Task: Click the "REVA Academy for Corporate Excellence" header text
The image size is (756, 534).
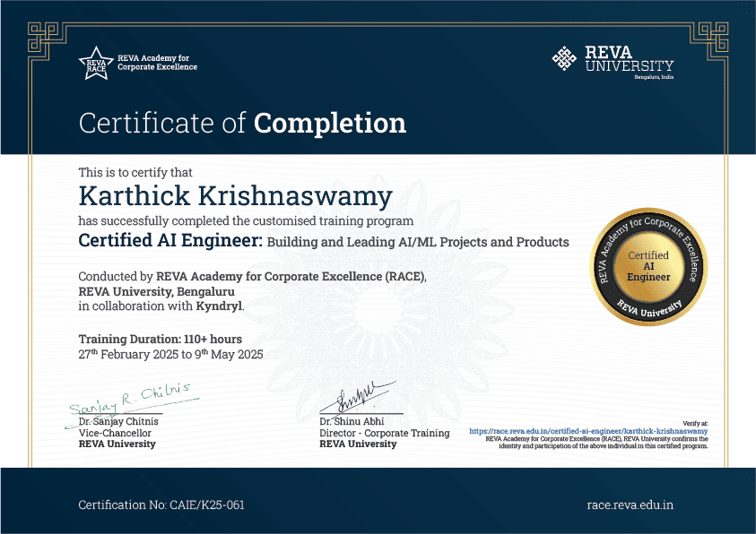Action: (157, 63)
